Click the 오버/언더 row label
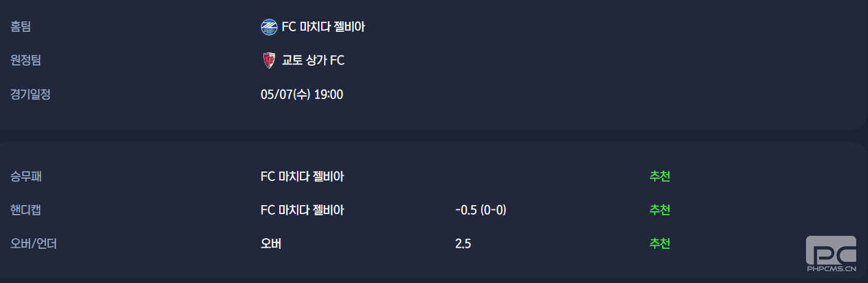Screen dimensions: 868x283 tap(34, 243)
